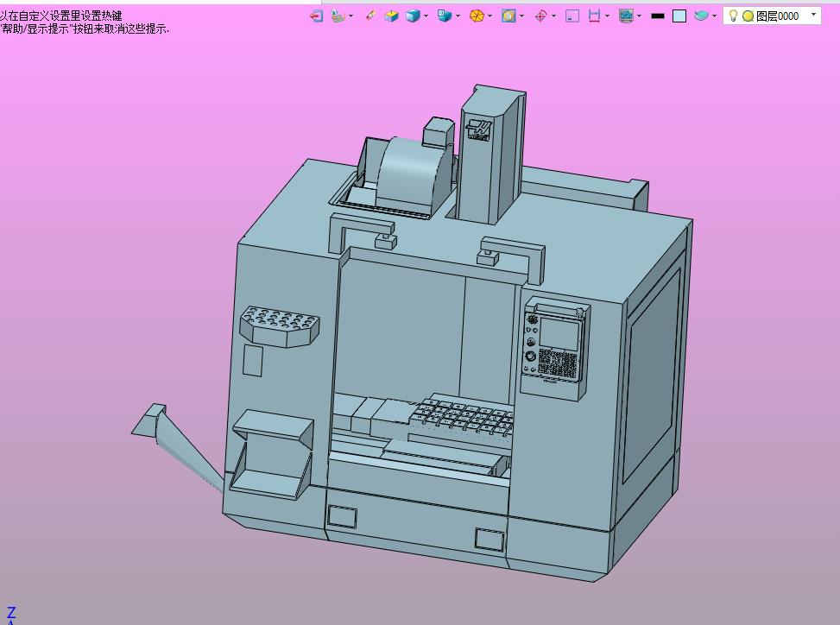Click the small purple square window icon
This screenshot has width=840, height=625.
coord(572,16)
